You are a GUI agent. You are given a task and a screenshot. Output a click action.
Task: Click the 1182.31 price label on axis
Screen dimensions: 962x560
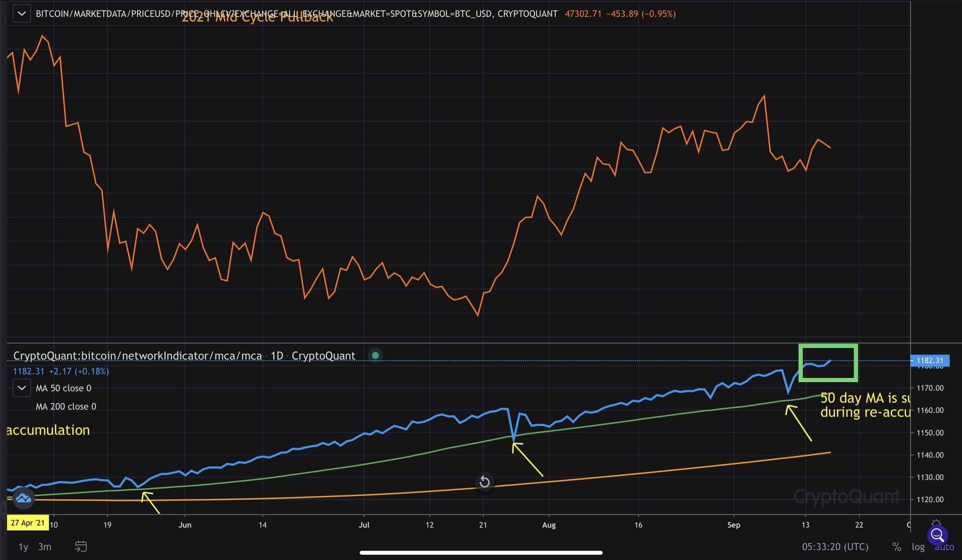930,360
